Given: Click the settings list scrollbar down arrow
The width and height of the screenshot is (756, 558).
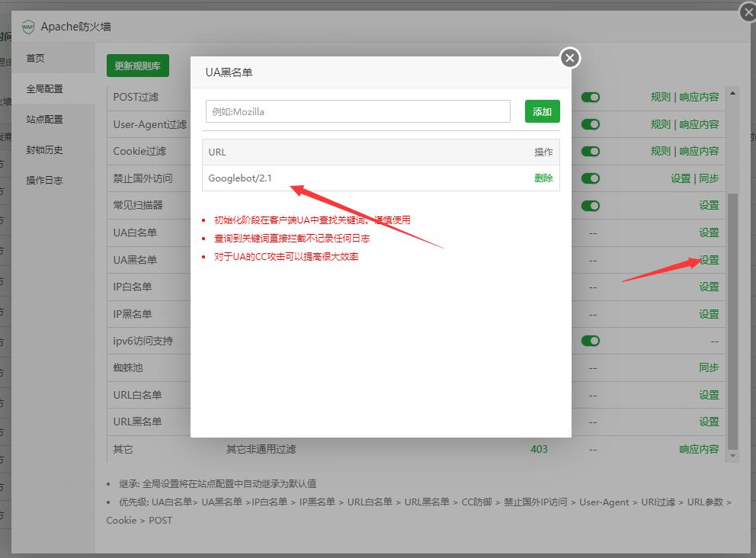Looking at the screenshot, I should (x=732, y=456).
